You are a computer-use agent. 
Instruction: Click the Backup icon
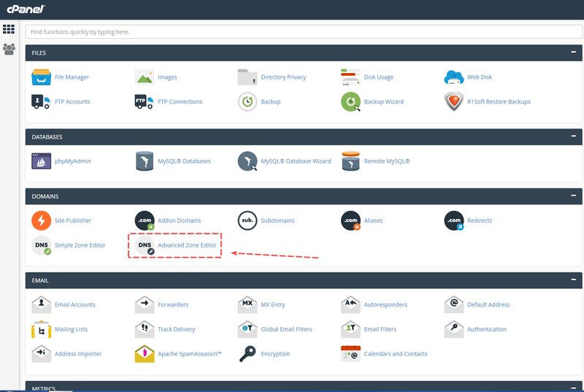click(247, 101)
